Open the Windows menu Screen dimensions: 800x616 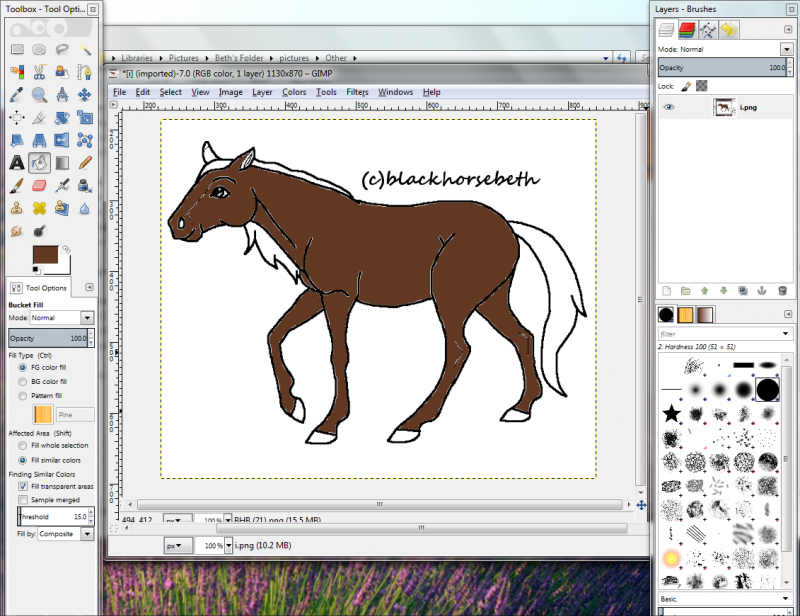(x=395, y=92)
